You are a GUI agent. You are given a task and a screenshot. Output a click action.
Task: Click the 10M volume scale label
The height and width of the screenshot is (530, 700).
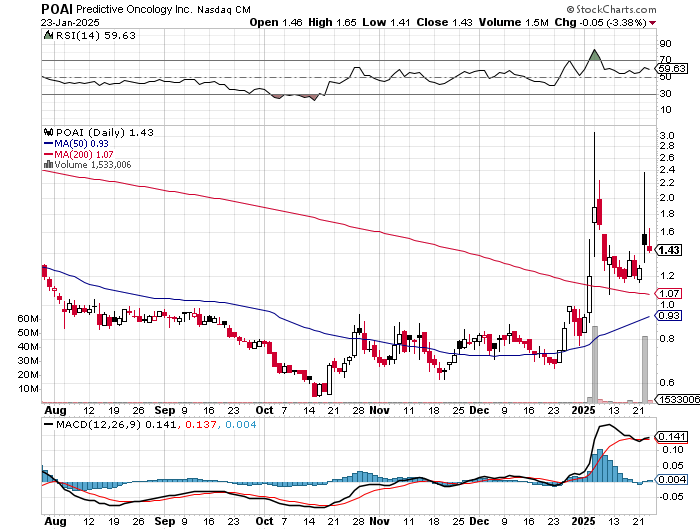(x=28, y=389)
